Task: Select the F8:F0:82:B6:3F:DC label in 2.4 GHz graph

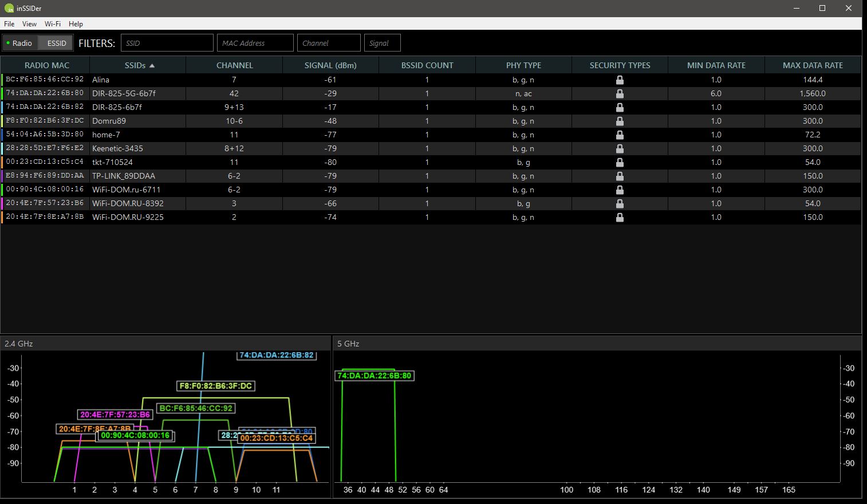Action: tap(215, 386)
